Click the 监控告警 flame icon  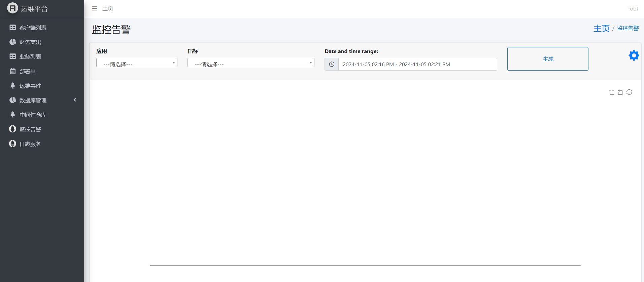pos(13,129)
